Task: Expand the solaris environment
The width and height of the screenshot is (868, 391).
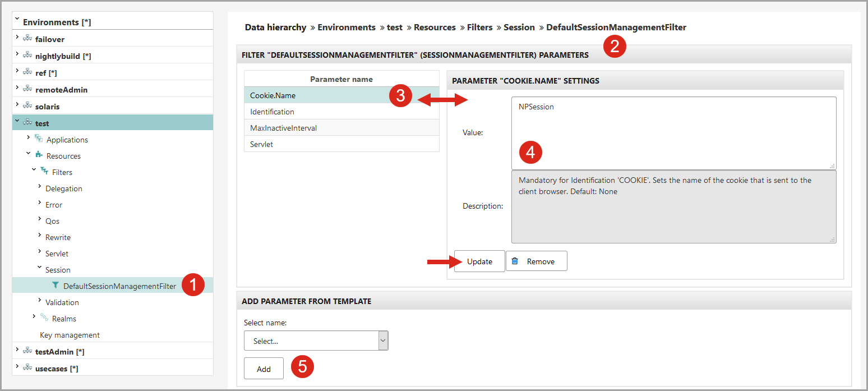Action: (x=17, y=104)
